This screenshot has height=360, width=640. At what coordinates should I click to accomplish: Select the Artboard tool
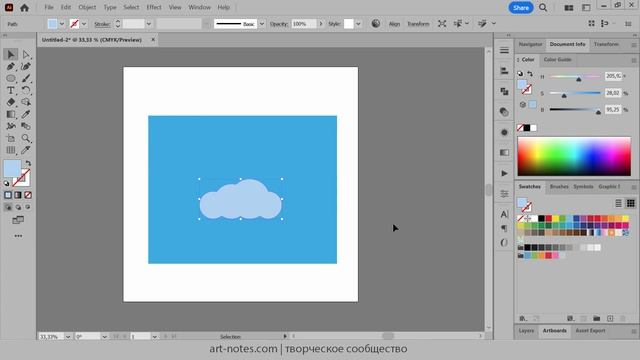point(11,138)
